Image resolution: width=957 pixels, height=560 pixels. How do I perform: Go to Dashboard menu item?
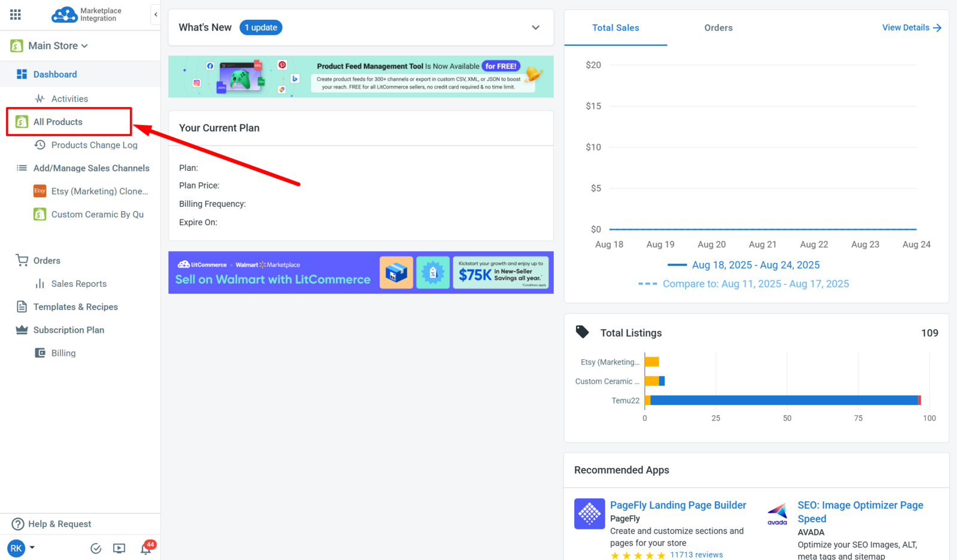(x=55, y=74)
